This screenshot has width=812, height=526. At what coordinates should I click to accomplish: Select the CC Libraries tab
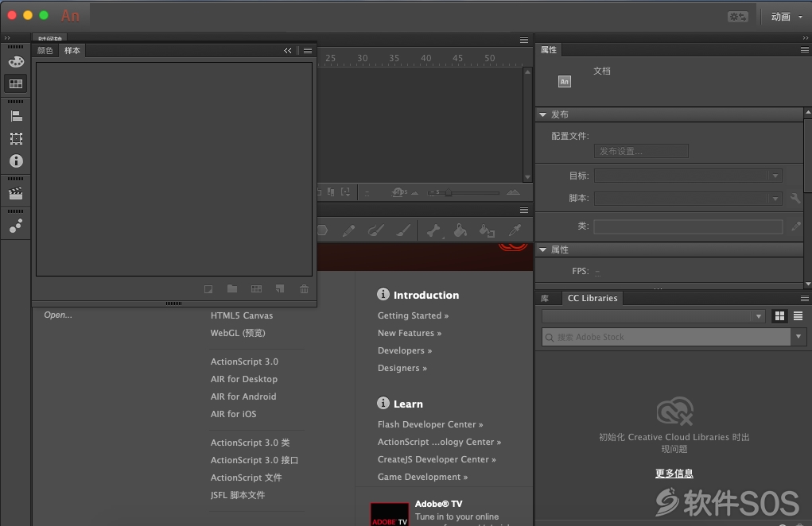point(592,299)
